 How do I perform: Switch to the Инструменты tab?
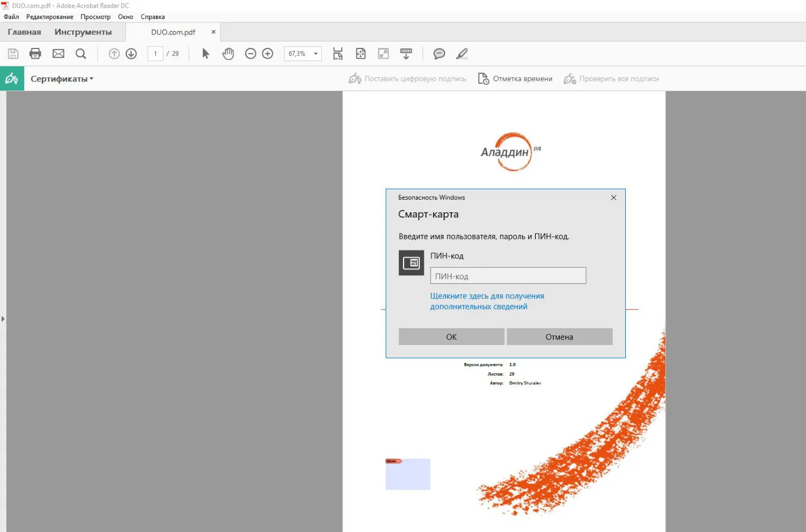pos(83,32)
